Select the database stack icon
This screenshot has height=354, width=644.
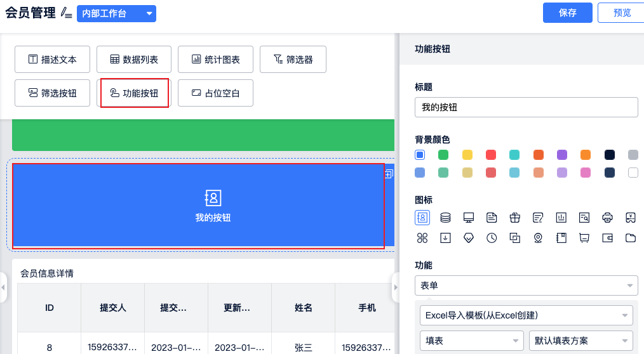pos(446,218)
